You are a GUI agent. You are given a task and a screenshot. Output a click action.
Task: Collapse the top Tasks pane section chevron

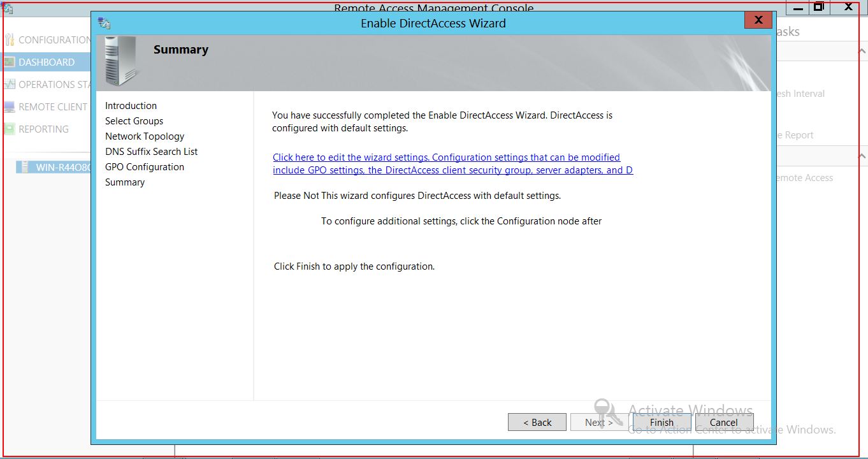(x=862, y=52)
